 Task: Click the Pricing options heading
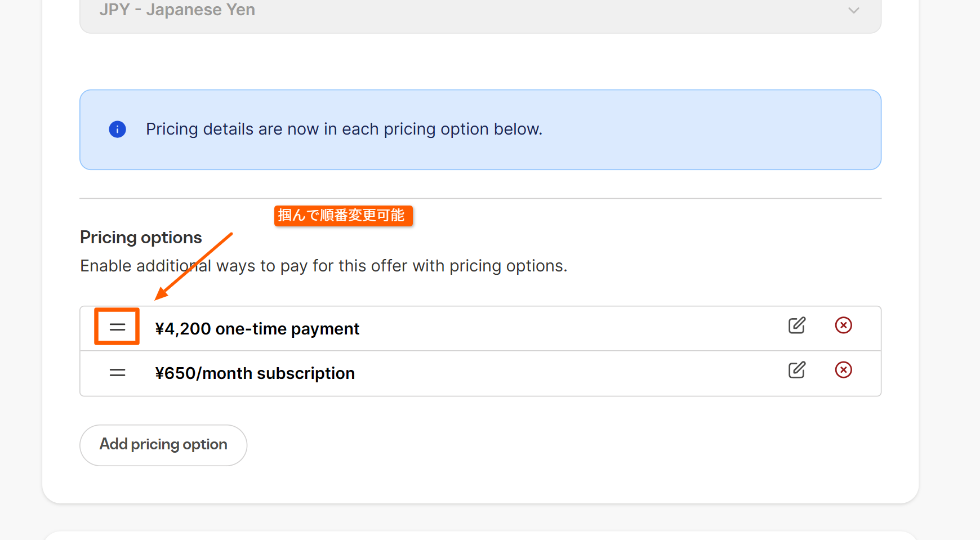click(x=141, y=238)
